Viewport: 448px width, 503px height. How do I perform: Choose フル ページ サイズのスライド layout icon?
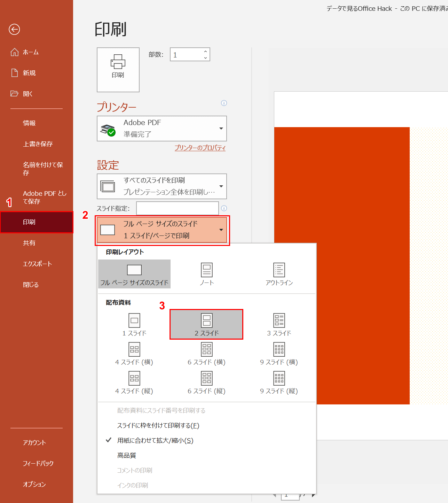click(x=134, y=274)
